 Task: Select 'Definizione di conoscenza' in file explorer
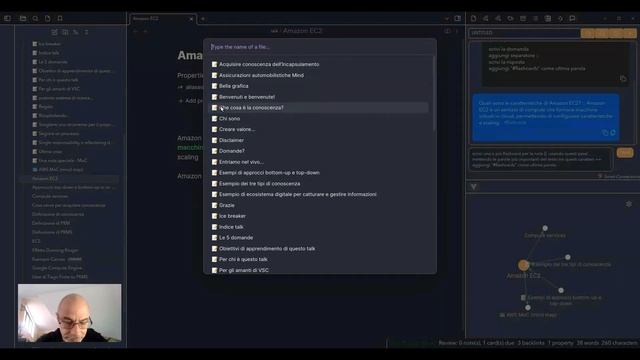58,214
